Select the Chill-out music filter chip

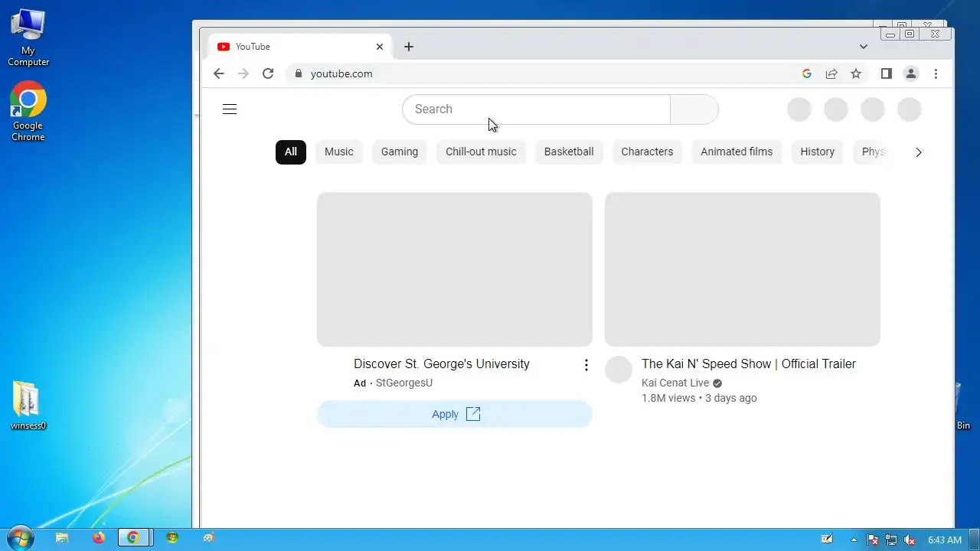click(x=481, y=152)
